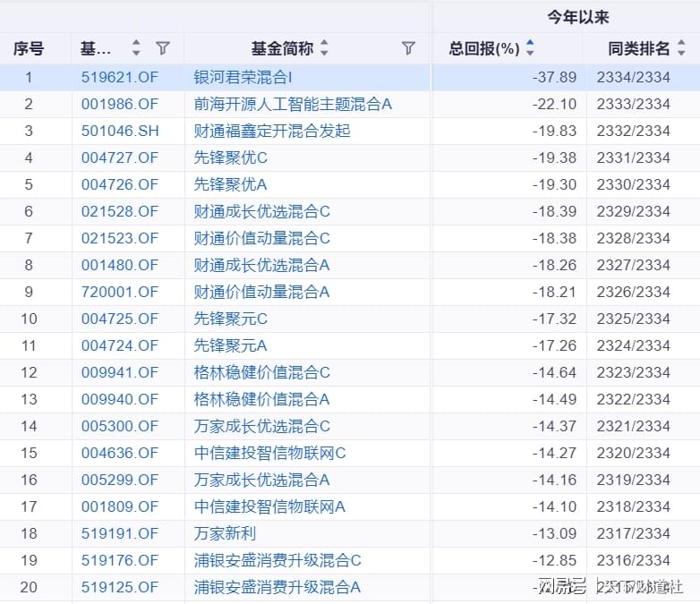Open fund 先锋聚优A
The height and width of the screenshot is (604, 700).
230,184
